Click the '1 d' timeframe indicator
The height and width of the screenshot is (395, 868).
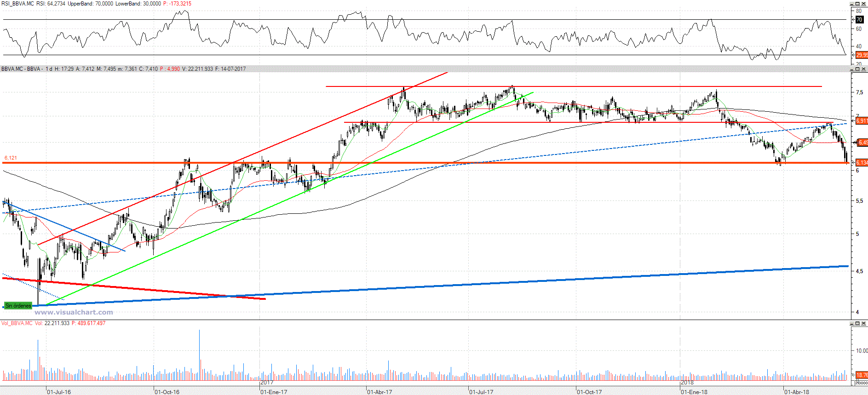click(49, 69)
